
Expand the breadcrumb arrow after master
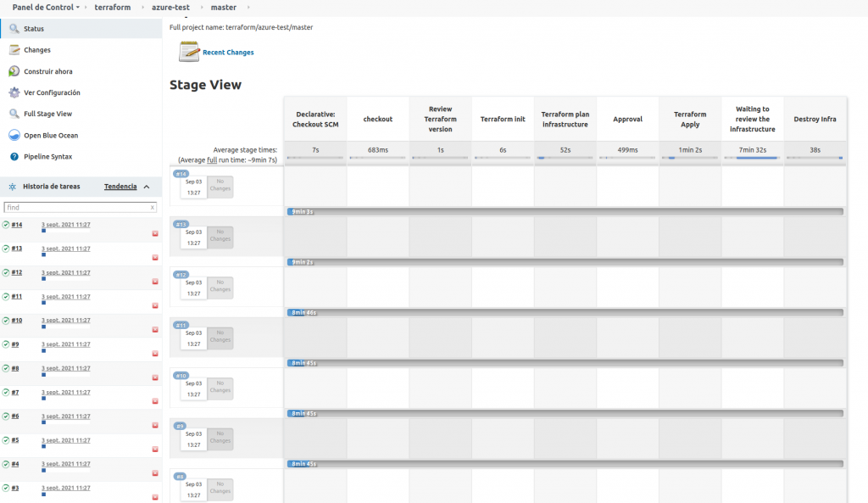pos(247,8)
